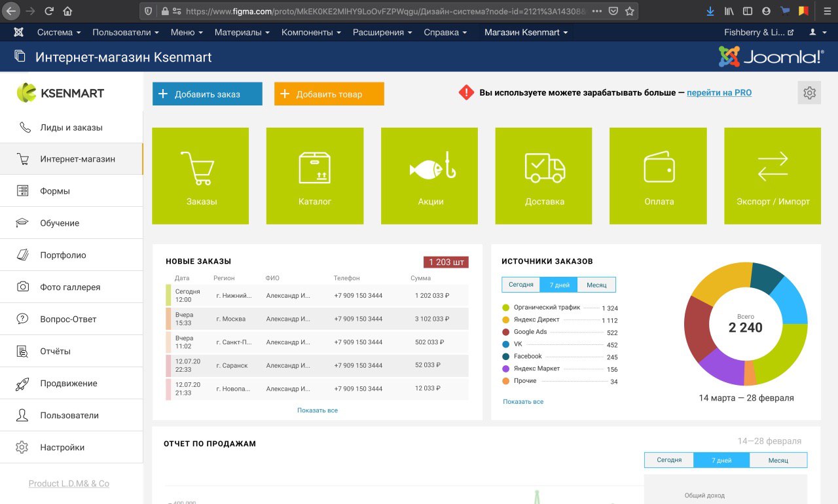Open the Каталог box tile

point(315,175)
